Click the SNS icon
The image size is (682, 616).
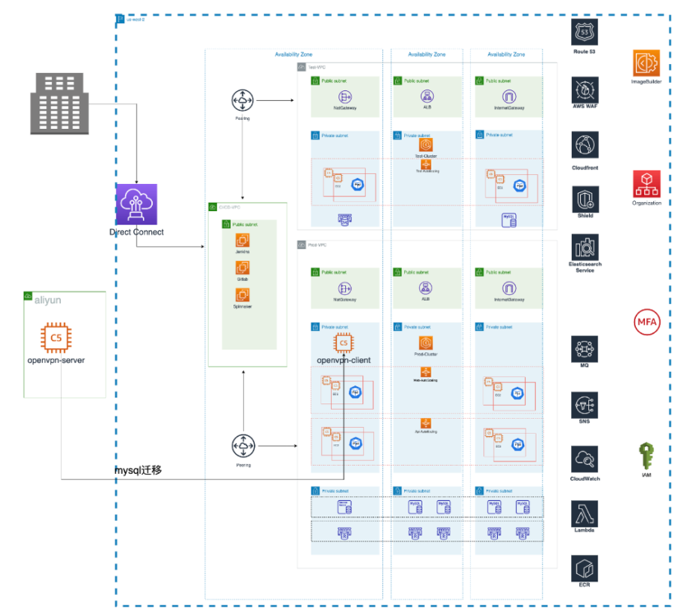pyautogui.click(x=584, y=405)
